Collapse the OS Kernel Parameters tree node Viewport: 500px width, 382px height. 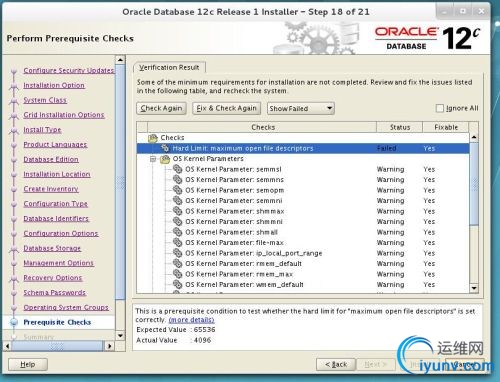(153, 159)
